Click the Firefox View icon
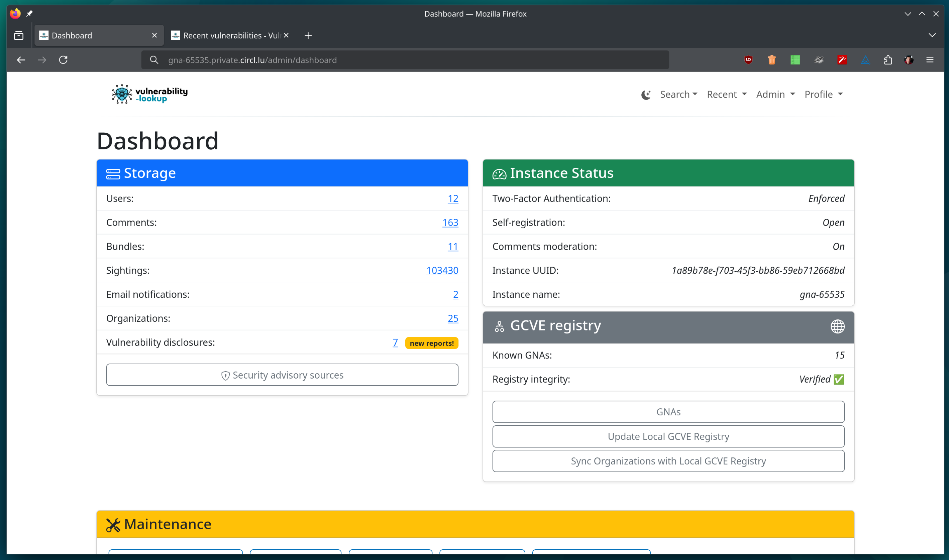The image size is (949, 560). [x=18, y=35]
